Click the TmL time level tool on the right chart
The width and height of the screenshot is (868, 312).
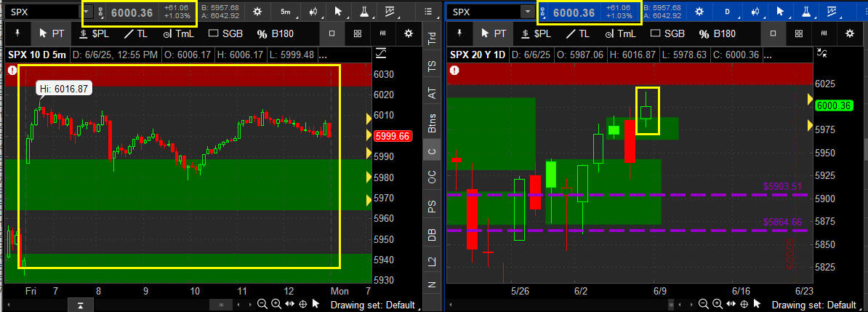click(618, 33)
